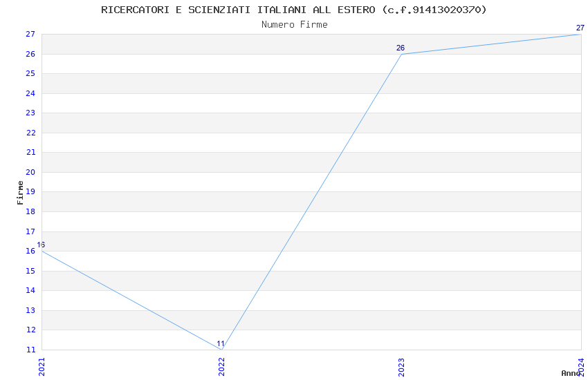Click the x-axis title Anno
Screen dimensions: 588x380
(x=571, y=373)
